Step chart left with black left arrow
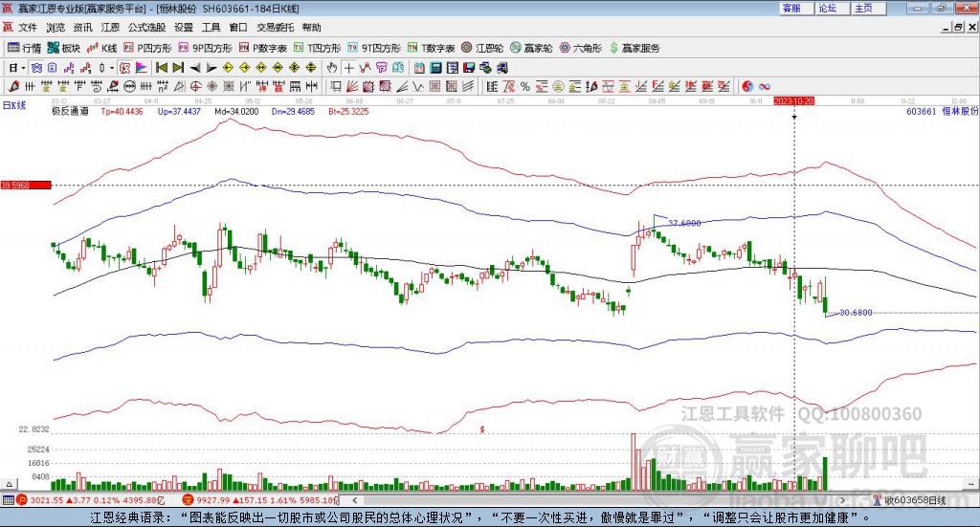 coord(194,68)
